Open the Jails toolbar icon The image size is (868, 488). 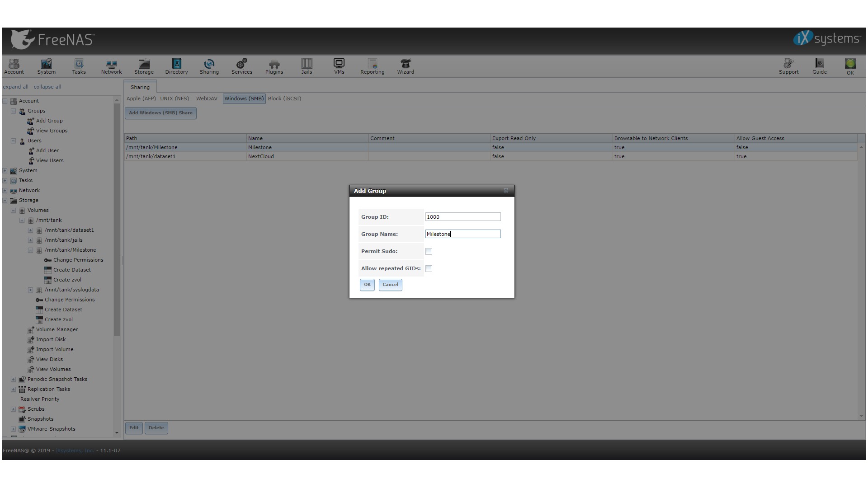click(x=307, y=66)
